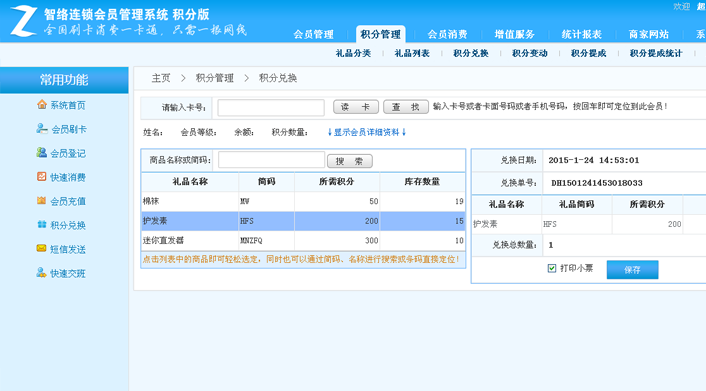Click 快速交班 sidebar link
This screenshot has height=391, width=706.
point(68,273)
